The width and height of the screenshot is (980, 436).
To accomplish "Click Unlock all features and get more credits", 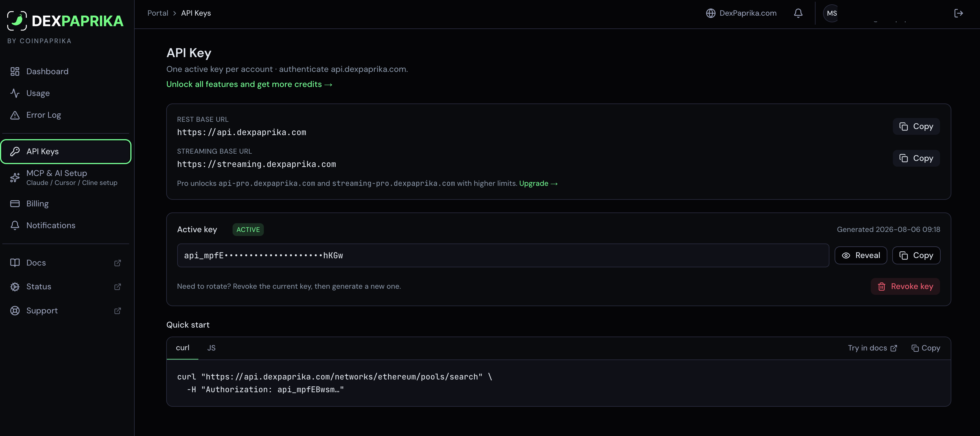I will (249, 84).
